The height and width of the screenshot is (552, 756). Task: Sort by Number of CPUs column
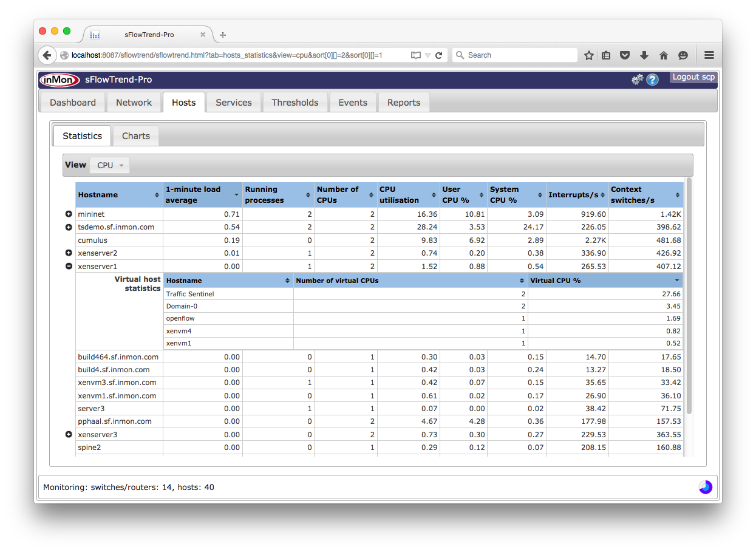(x=346, y=195)
